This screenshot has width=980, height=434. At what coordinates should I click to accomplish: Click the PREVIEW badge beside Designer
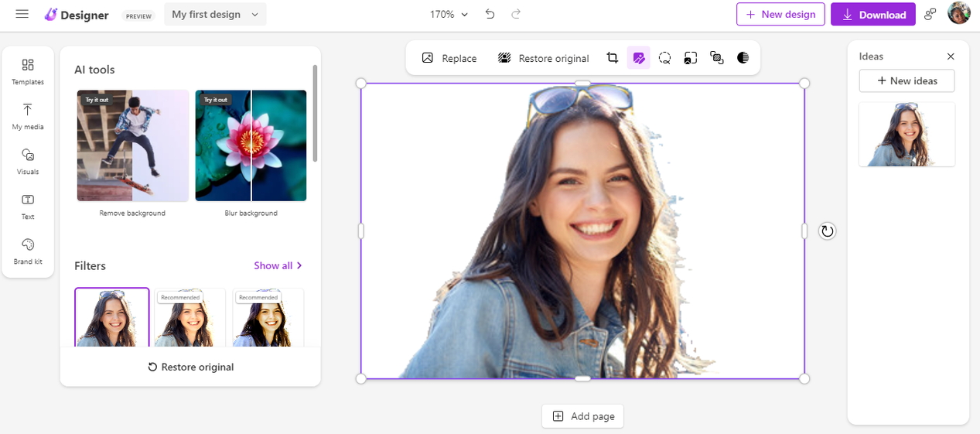click(x=138, y=15)
